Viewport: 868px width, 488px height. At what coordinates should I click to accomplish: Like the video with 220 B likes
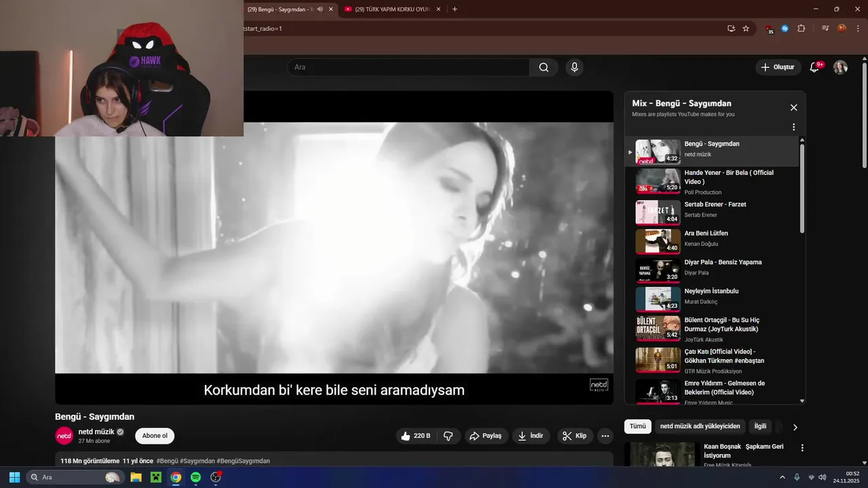click(x=416, y=436)
